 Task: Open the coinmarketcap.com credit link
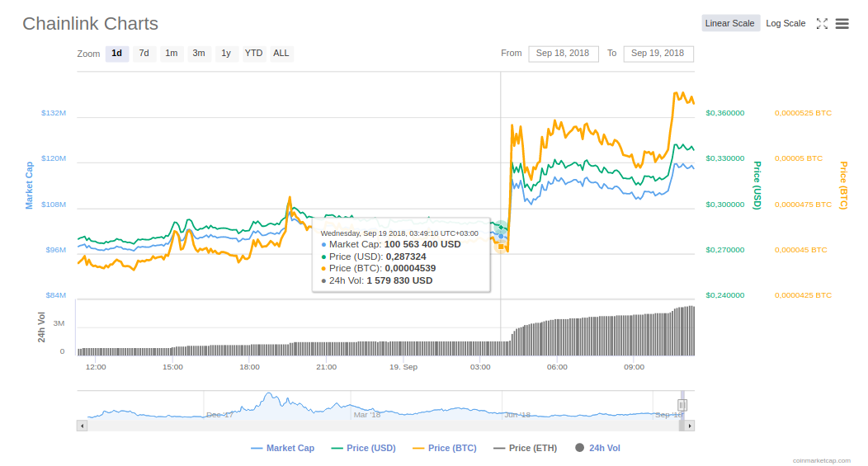(822, 460)
